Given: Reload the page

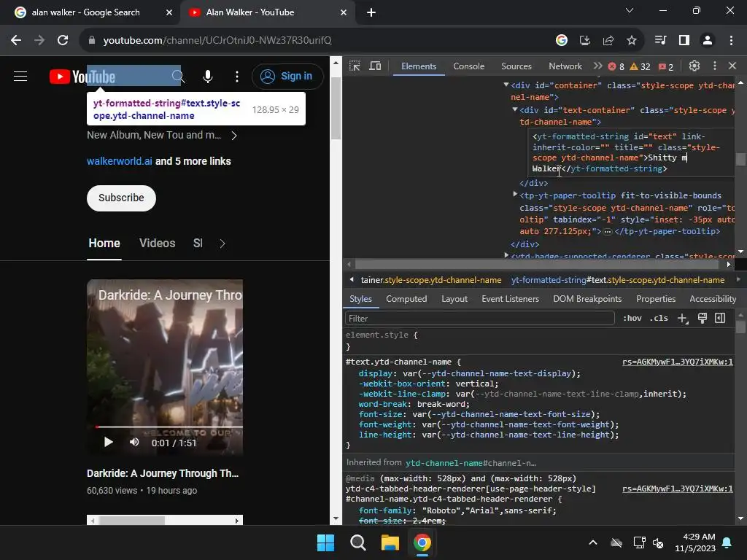Looking at the screenshot, I should [x=63, y=40].
